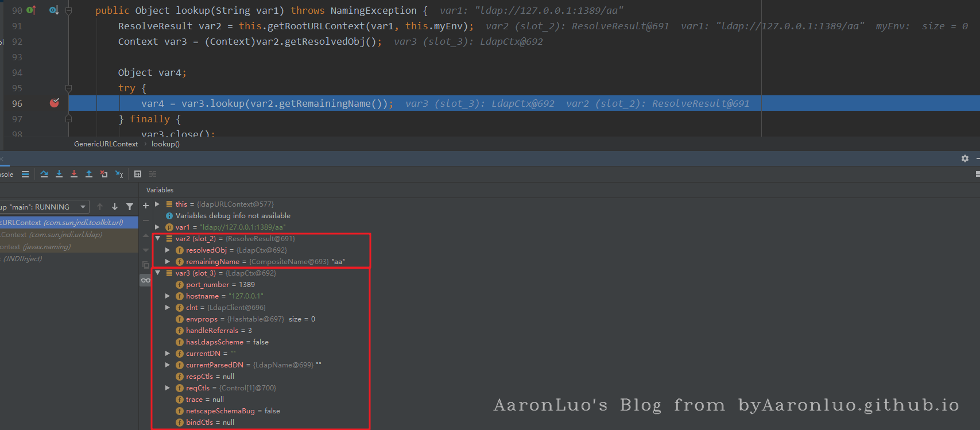The image size is (980, 430).
Task: Click the frames filter funnel icon
Action: click(x=130, y=207)
